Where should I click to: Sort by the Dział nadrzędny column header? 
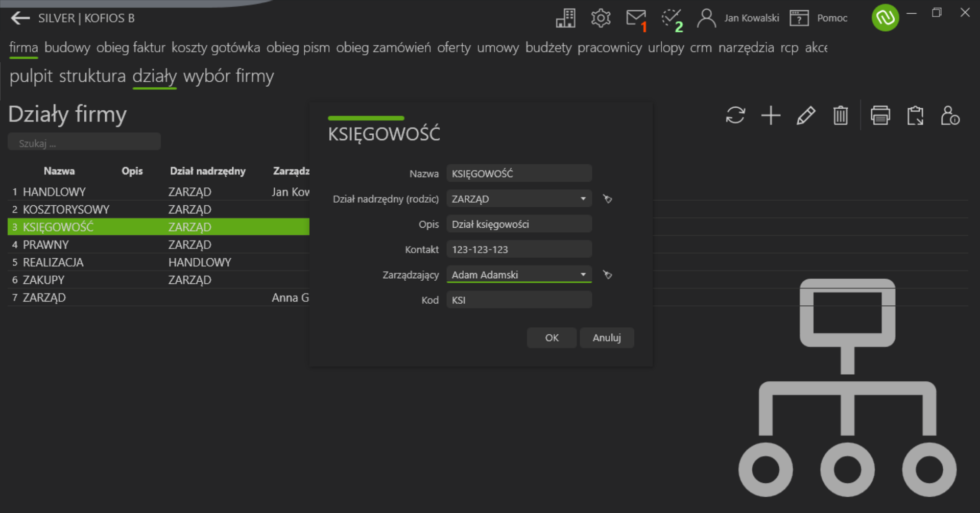coord(207,171)
